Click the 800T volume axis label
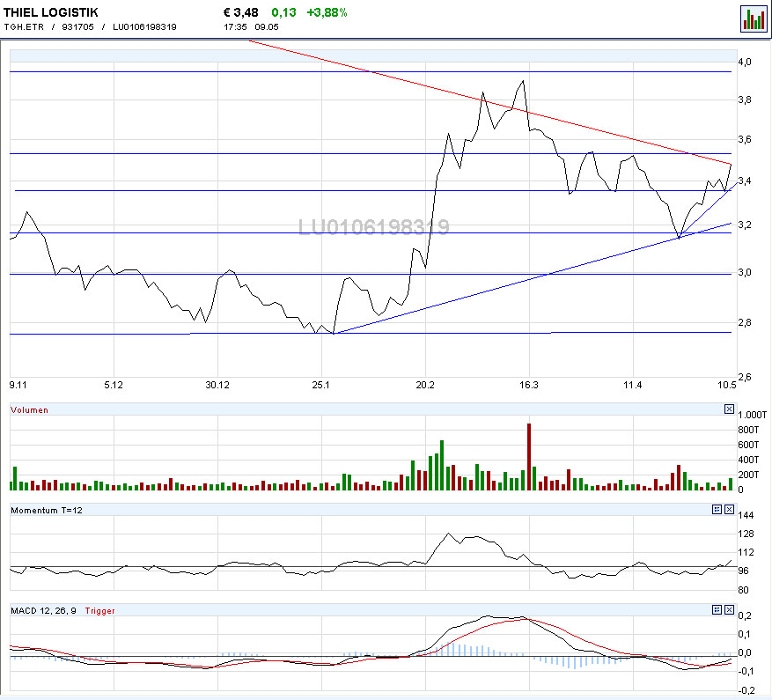The width and height of the screenshot is (772, 700). (748, 430)
